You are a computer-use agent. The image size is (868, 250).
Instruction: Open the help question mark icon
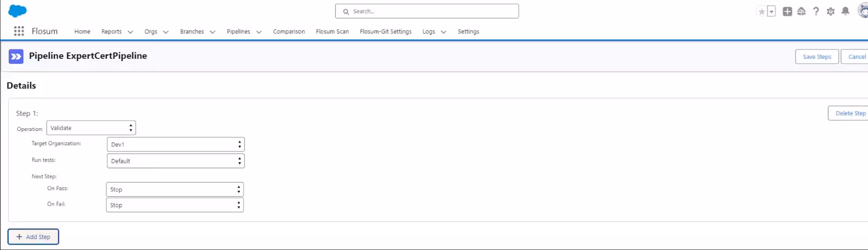[x=816, y=11]
